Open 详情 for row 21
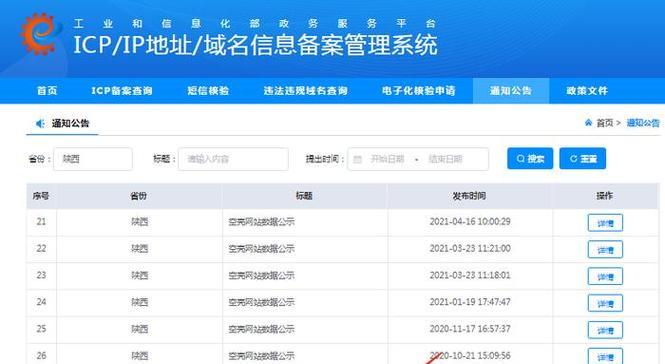The width and height of the screenshot is (665, 364). click(x=605, y=223)
